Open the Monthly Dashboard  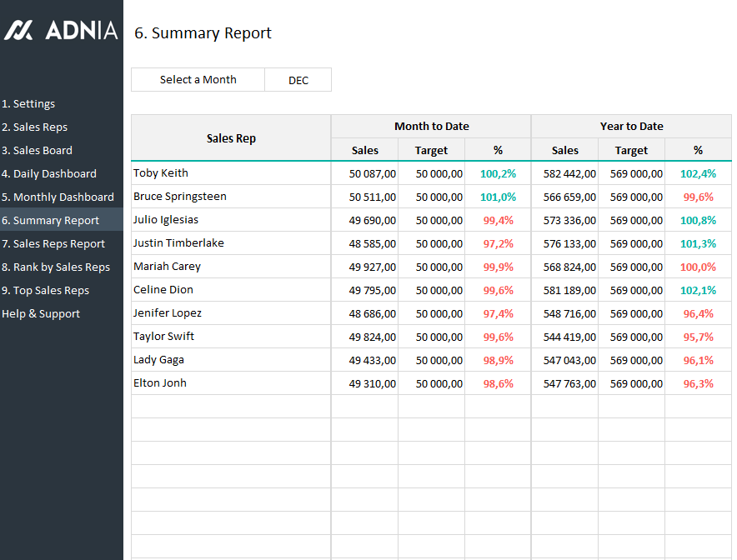coord(58,197)
